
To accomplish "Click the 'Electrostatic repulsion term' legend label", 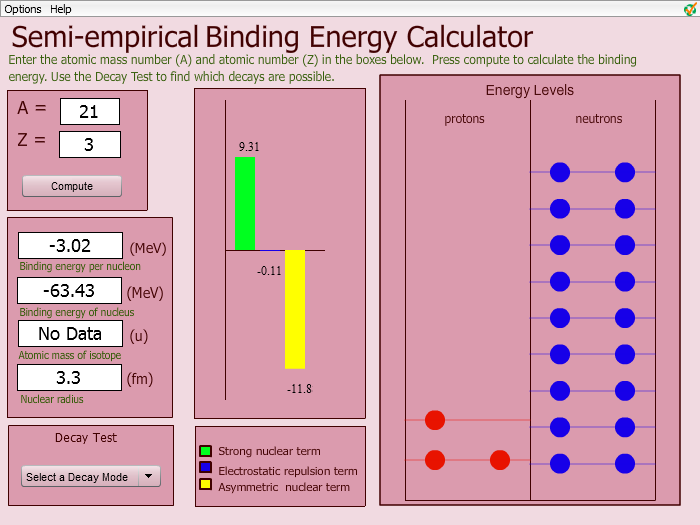I will coord(288,471).
